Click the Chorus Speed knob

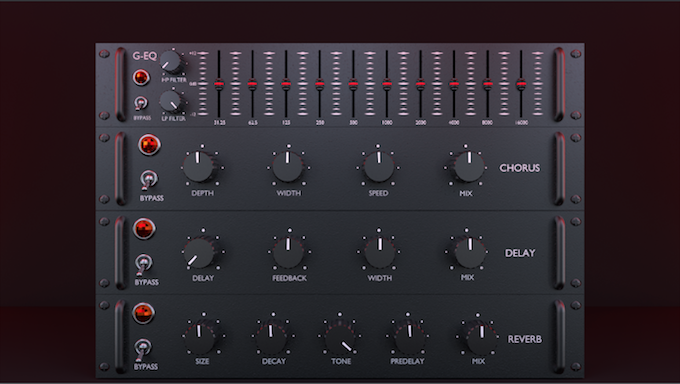click(379, 166)
